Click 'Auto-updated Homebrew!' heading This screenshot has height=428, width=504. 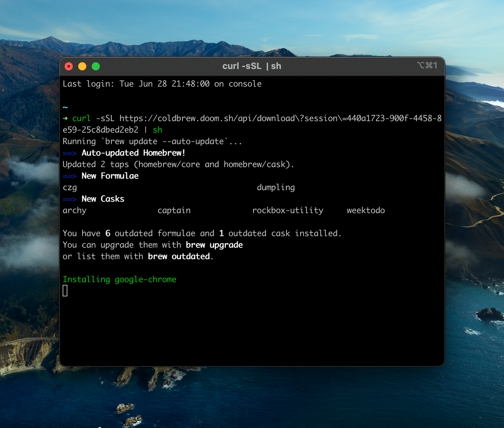point(133,153)
